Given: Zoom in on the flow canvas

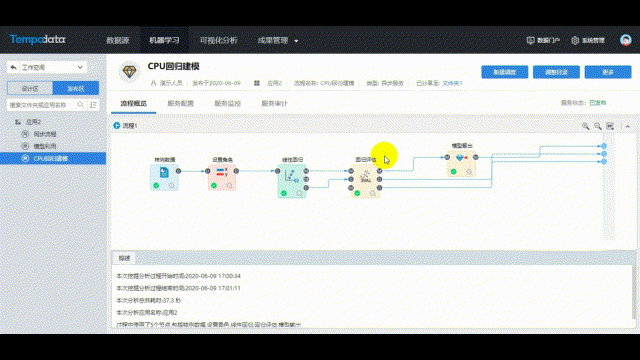Looking at the screenshot, I should pos(585,126).
